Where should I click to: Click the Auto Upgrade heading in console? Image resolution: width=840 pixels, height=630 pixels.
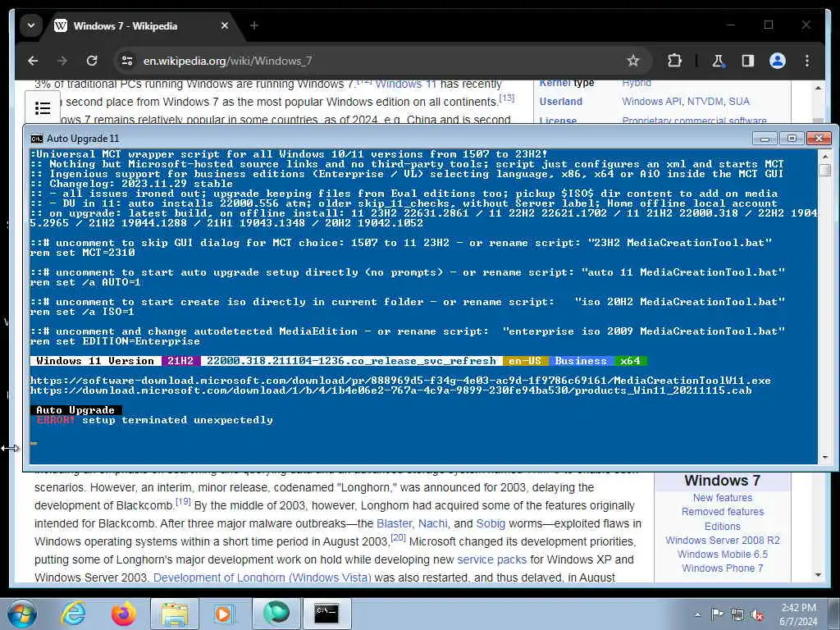coord(75,410)
